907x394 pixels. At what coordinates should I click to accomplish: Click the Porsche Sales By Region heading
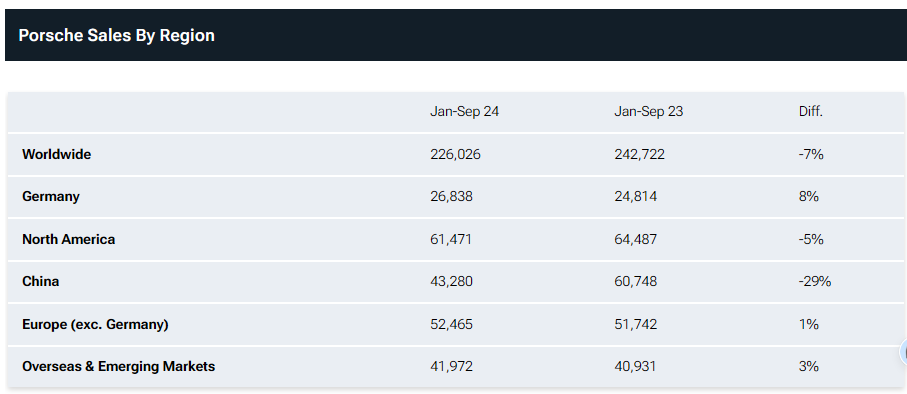pos(116,35)
